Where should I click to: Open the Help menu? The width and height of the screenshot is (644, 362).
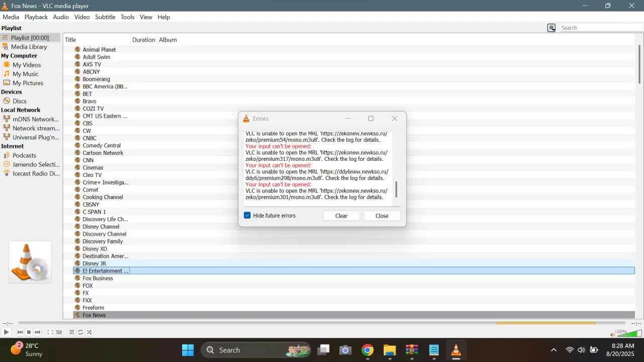tap(164, 17)
